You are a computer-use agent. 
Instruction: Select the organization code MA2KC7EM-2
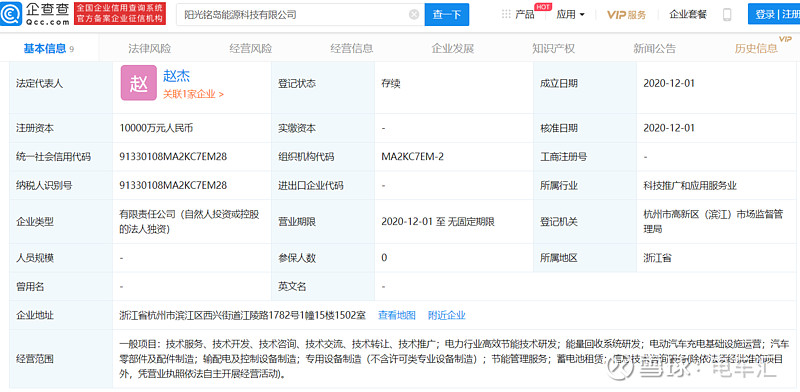pyautogui.click(x=413, y=157)
